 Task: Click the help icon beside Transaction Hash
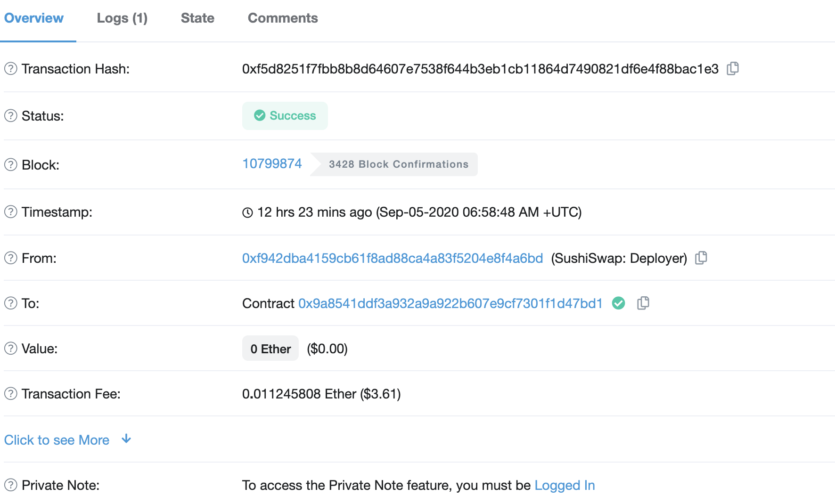coord(11,69)
